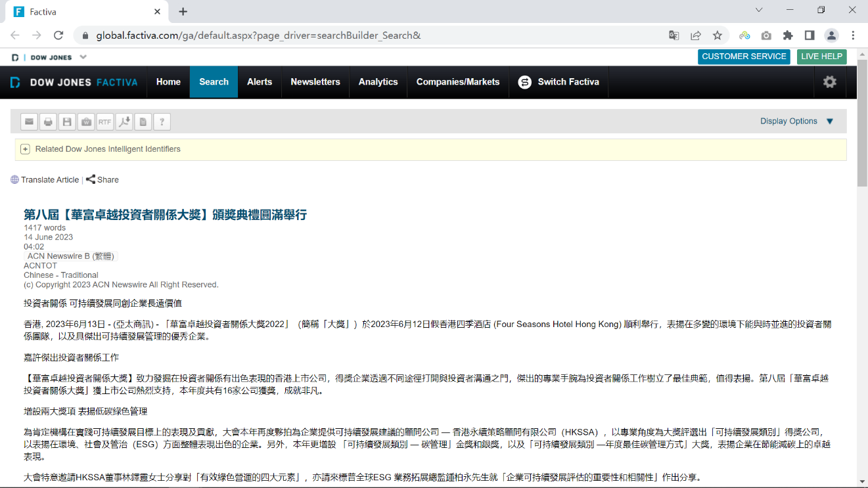Open the Dow Jones product switcher chevron
Viewport: 868px width, 488px height.
tap(83, 57)
